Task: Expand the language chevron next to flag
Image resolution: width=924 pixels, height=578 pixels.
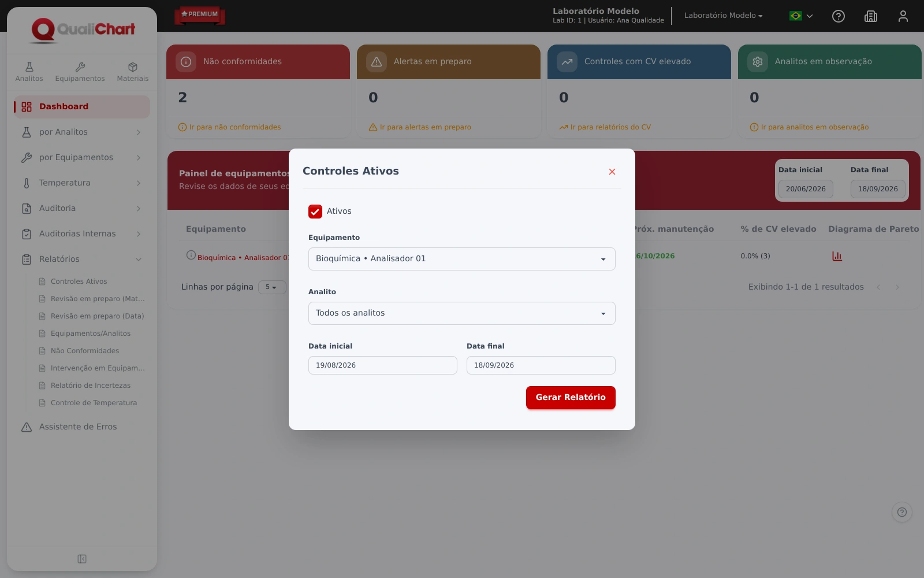Action: tap(810, 16)
